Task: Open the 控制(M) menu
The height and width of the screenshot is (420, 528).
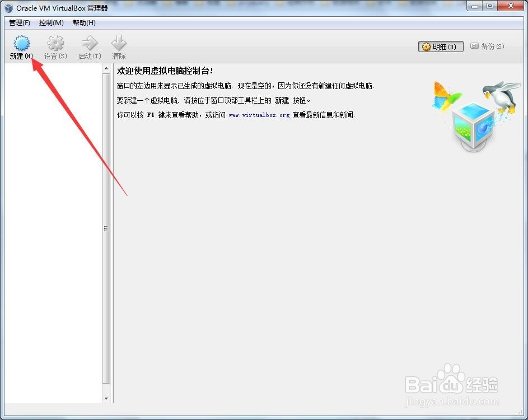Action: tap(51, 23)
